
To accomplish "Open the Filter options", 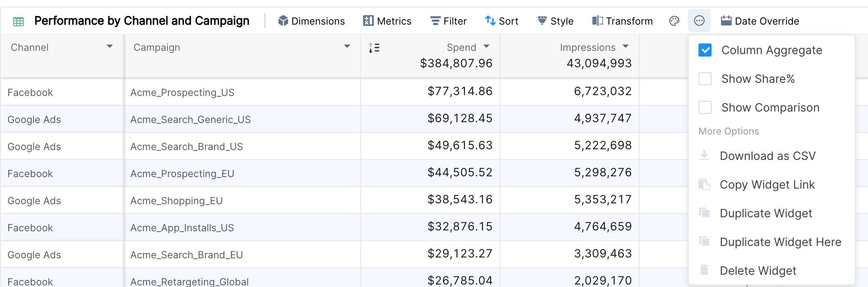I will coord(448,21).
